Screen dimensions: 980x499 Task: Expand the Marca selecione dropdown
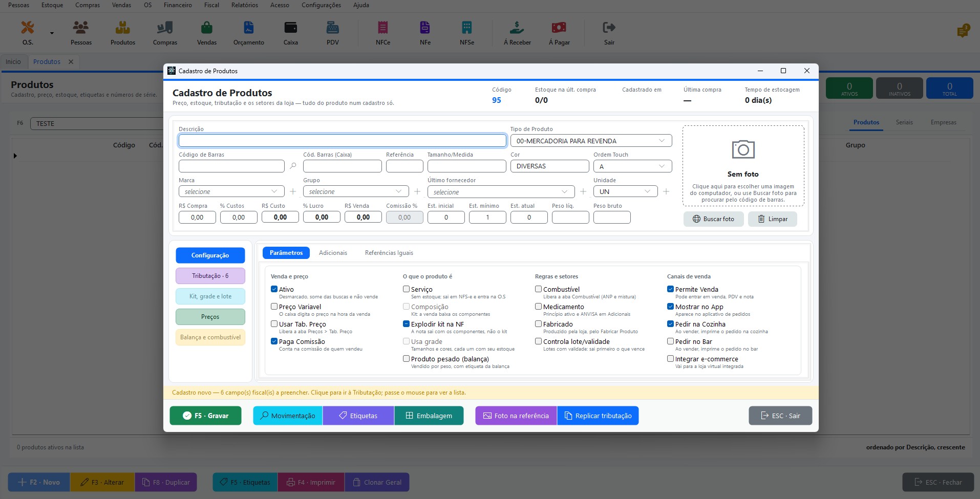(231, 191)
